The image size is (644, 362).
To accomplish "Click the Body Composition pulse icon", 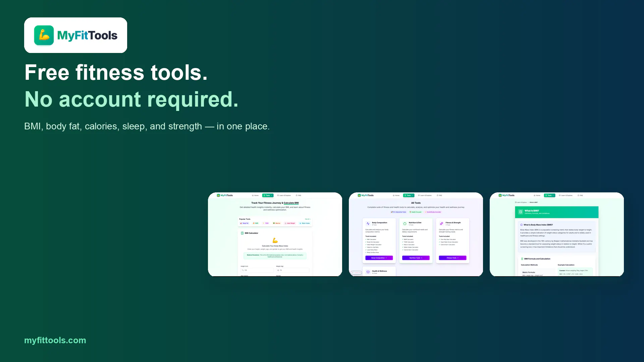I will click(x=368, y=224).
